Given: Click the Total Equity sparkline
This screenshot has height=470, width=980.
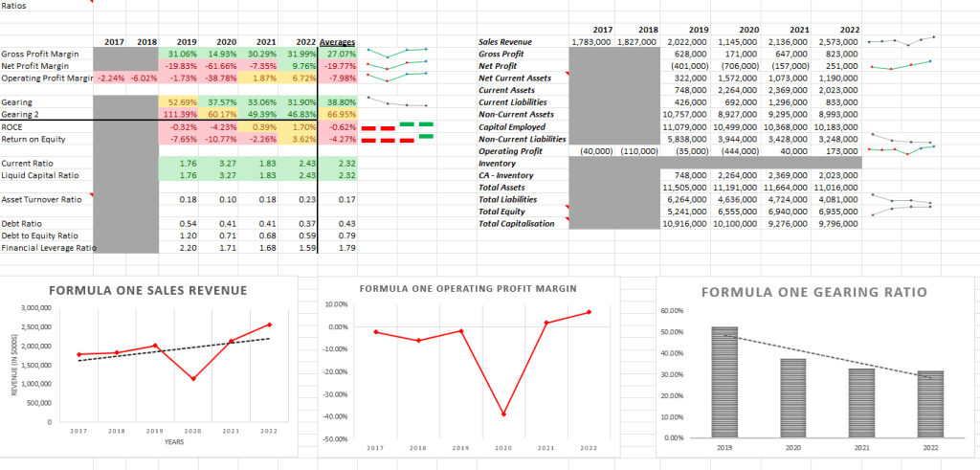Looking at the screenshot, I should [x=901, y=211].
